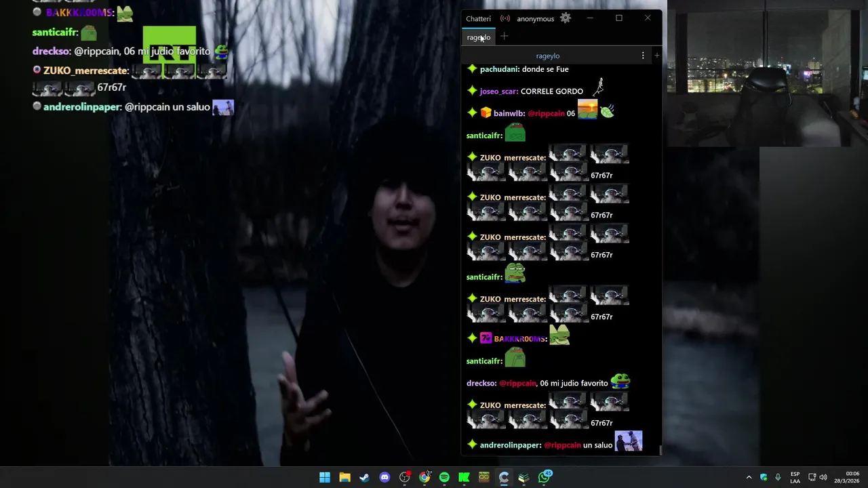Open joseo_scar's user card
The image size is (868, 488).
point(498,91)
